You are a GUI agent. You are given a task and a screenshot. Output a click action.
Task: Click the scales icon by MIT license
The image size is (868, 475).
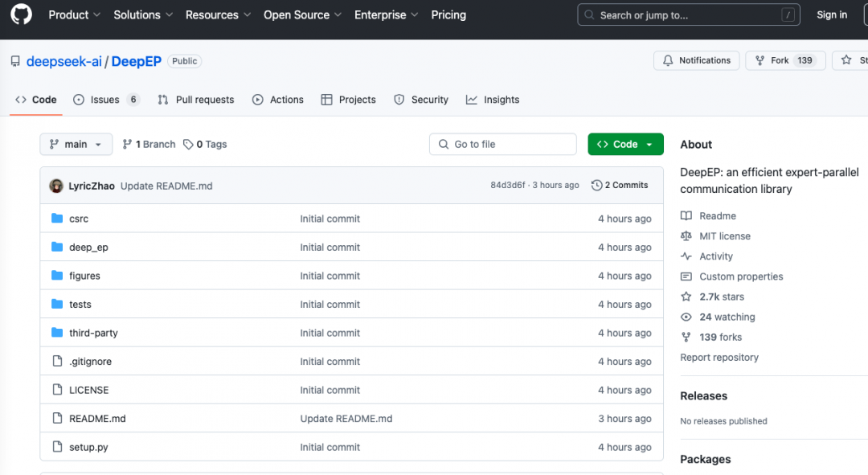pos(686,235)
